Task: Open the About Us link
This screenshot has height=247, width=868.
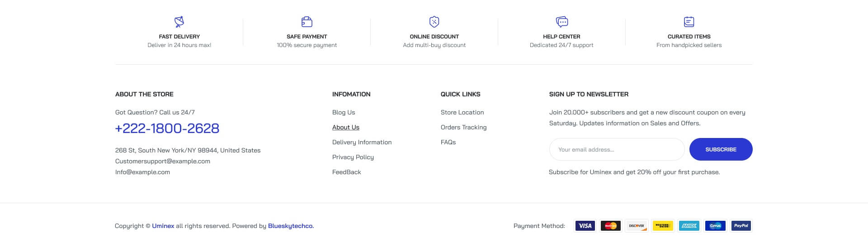Action: click(x=346, y=127)
